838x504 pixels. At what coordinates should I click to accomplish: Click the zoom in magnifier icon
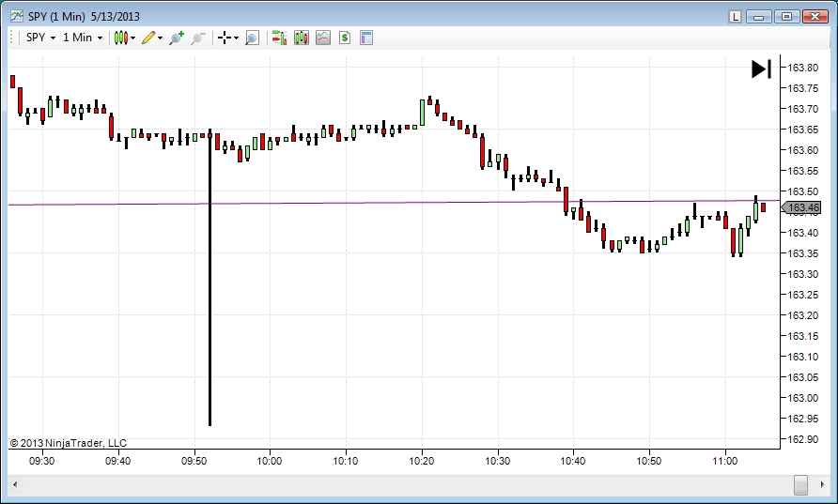(x=177, y=38)
